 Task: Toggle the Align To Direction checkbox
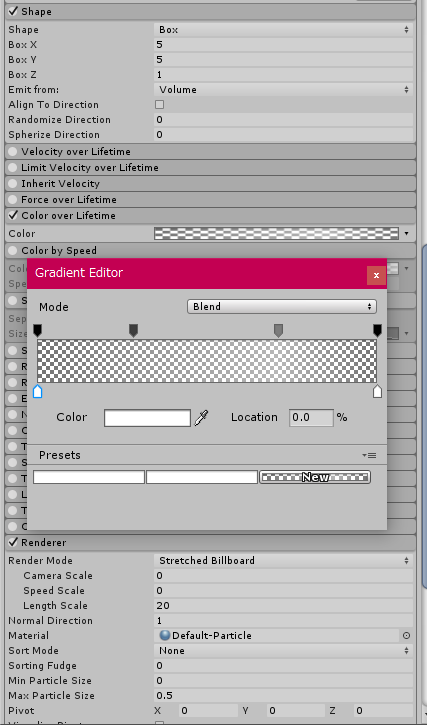click(159, 104)
